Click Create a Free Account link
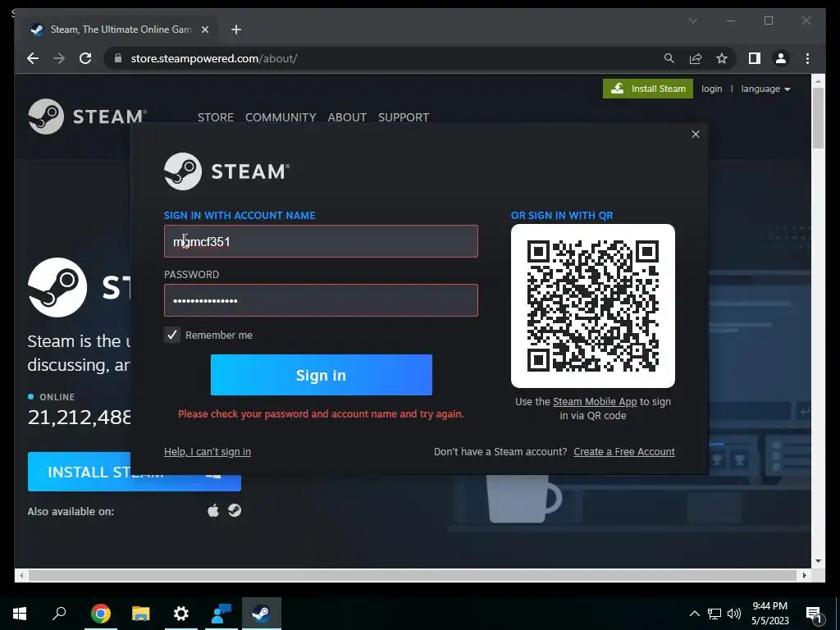Viewport: 840px width, 630px height. click(624, 452)
